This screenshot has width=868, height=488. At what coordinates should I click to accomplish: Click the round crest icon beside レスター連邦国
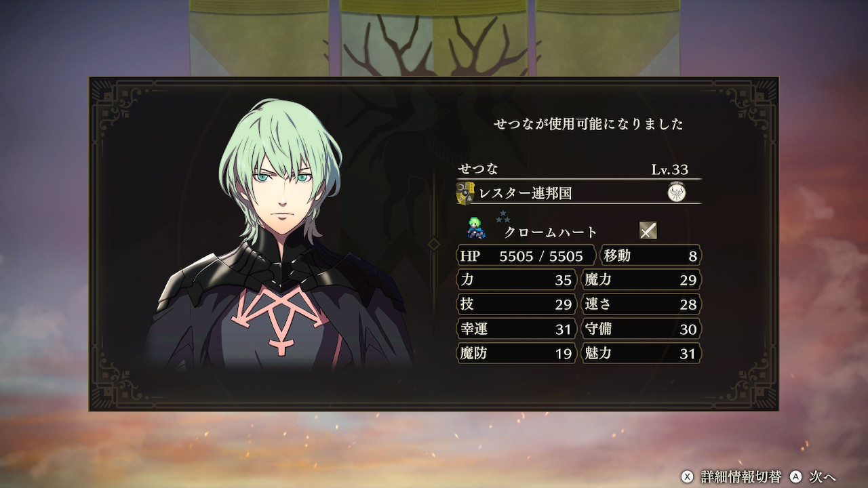(677, 192)
